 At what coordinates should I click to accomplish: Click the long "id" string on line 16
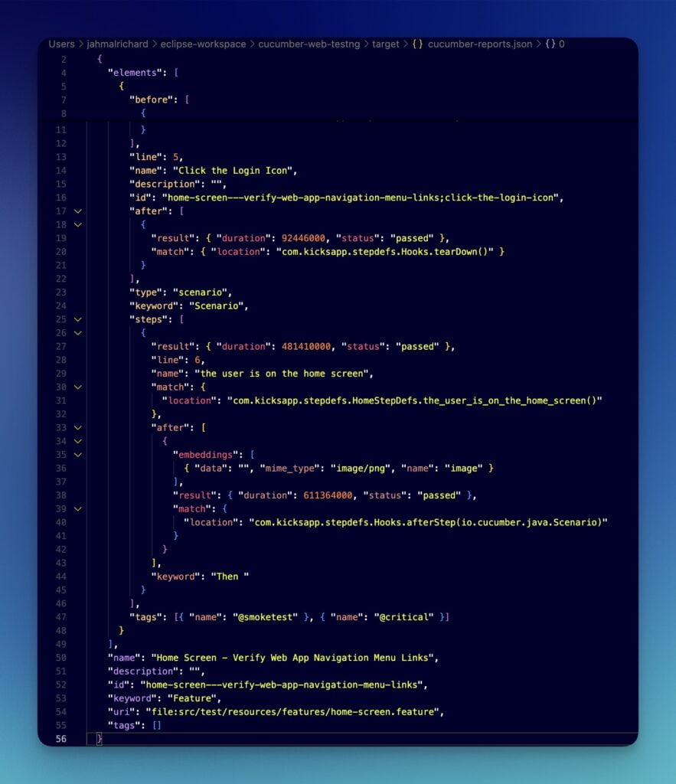pos(361,198)
